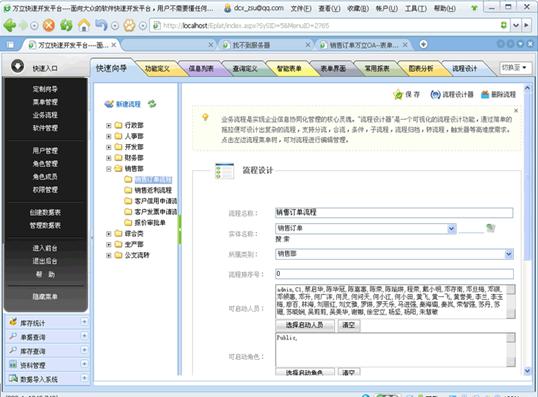Image resolution: width=538 pixels, height=397 pixels.
Task: Click the green Refresh page icon
Action: point(67,25)
